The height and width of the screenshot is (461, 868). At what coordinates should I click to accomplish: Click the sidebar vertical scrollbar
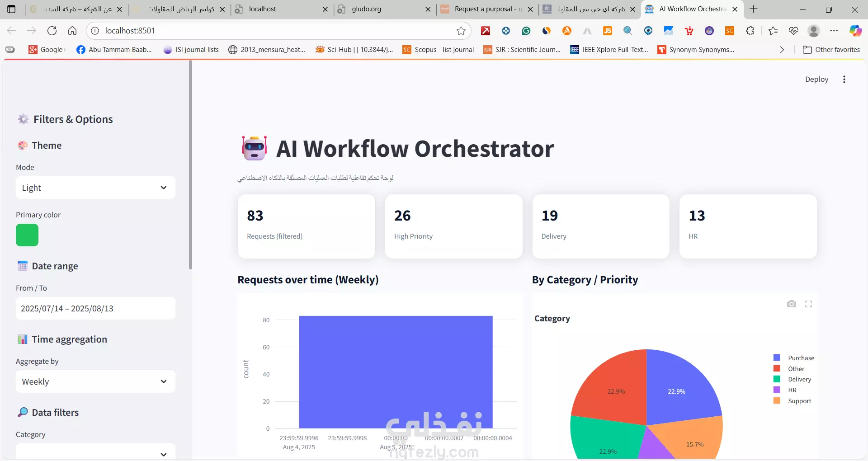[x=190, y=165]
